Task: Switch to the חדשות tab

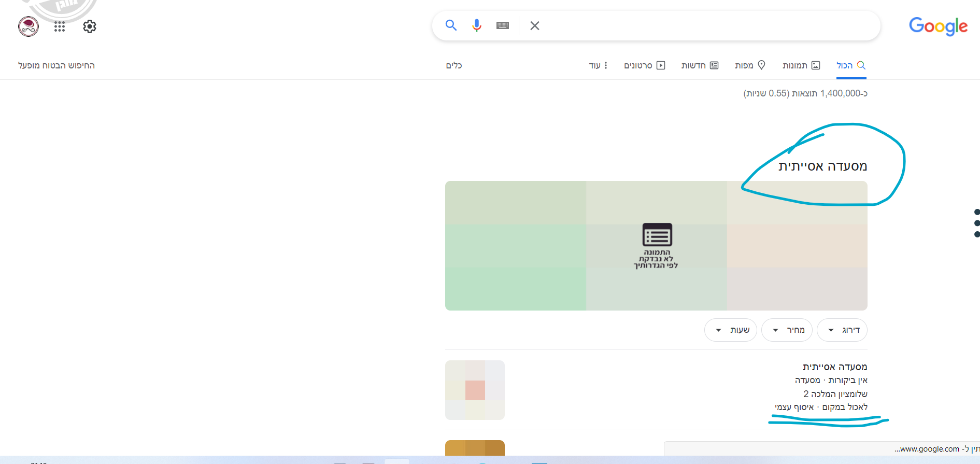Action: (700, 65)
